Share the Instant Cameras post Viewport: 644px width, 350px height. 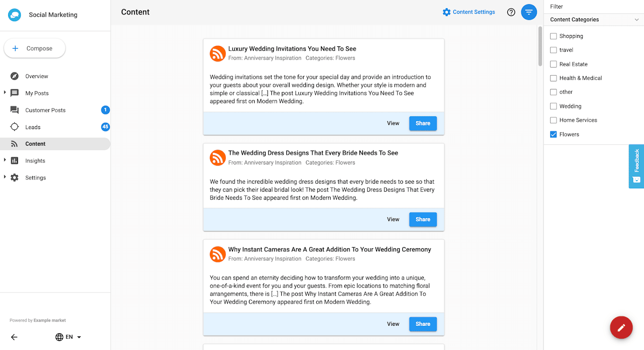click(x=423, y=324)
